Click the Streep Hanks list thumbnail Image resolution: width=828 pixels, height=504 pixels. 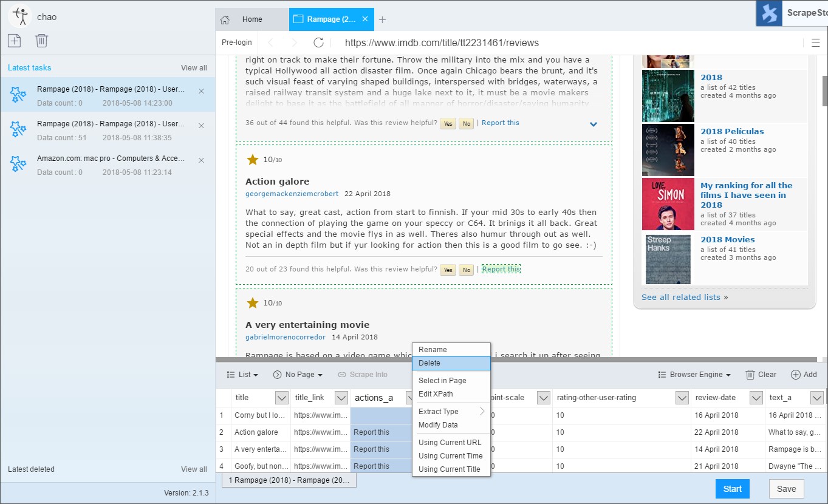coord(668,259)
